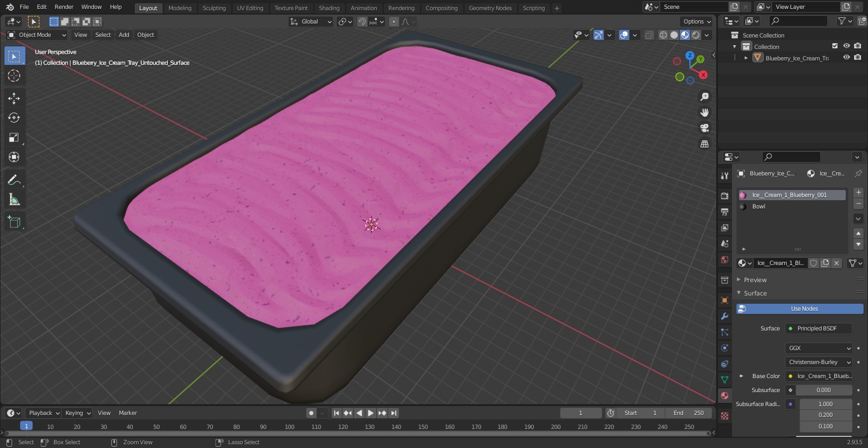
Task: Select the Measure tool
Action: (14, 200)
